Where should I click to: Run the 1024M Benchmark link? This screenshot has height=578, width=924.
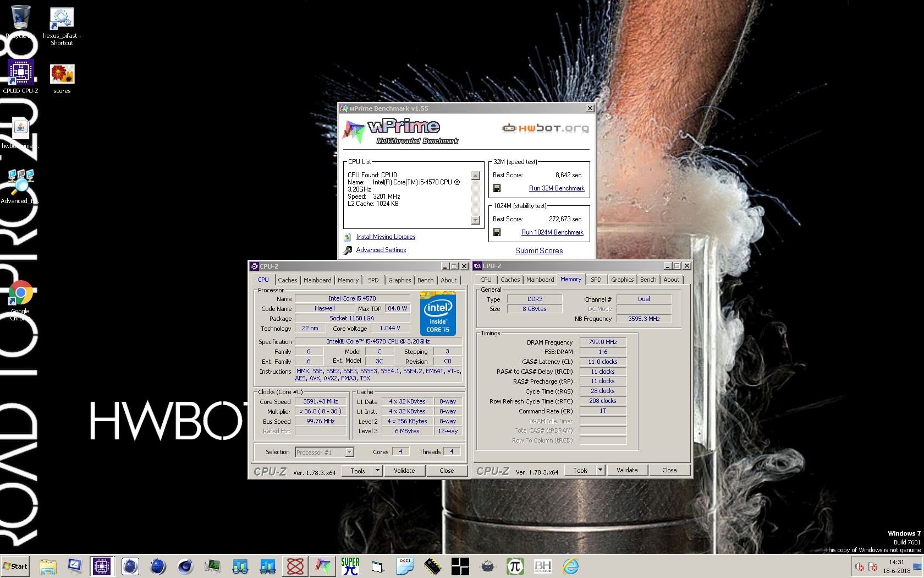click(552, 232)
